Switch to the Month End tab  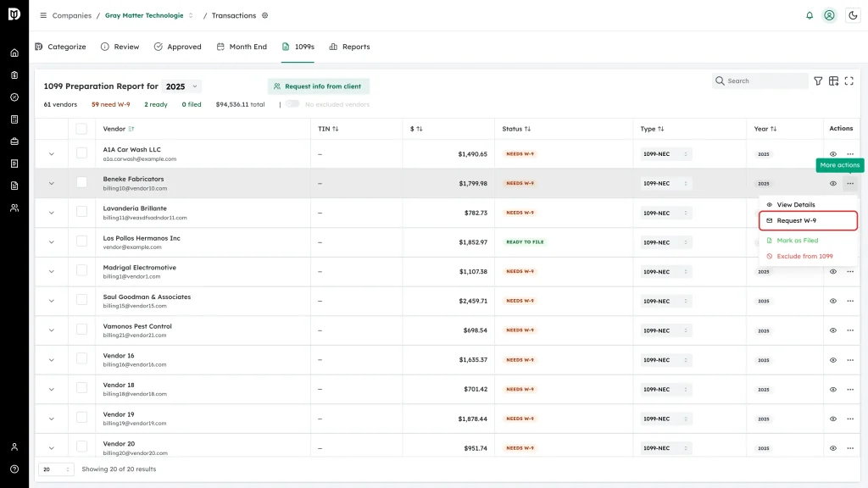[x=242, y=47]
